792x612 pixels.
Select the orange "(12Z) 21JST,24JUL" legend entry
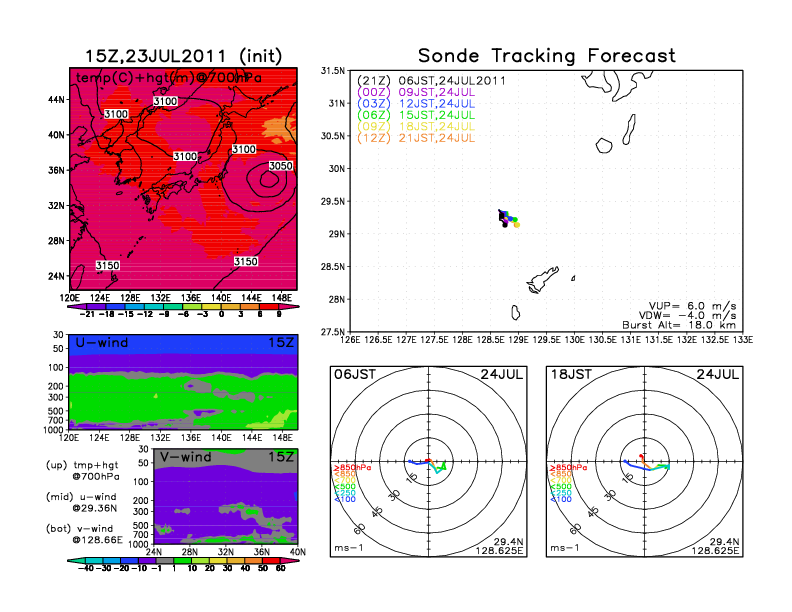coord(416,138)
